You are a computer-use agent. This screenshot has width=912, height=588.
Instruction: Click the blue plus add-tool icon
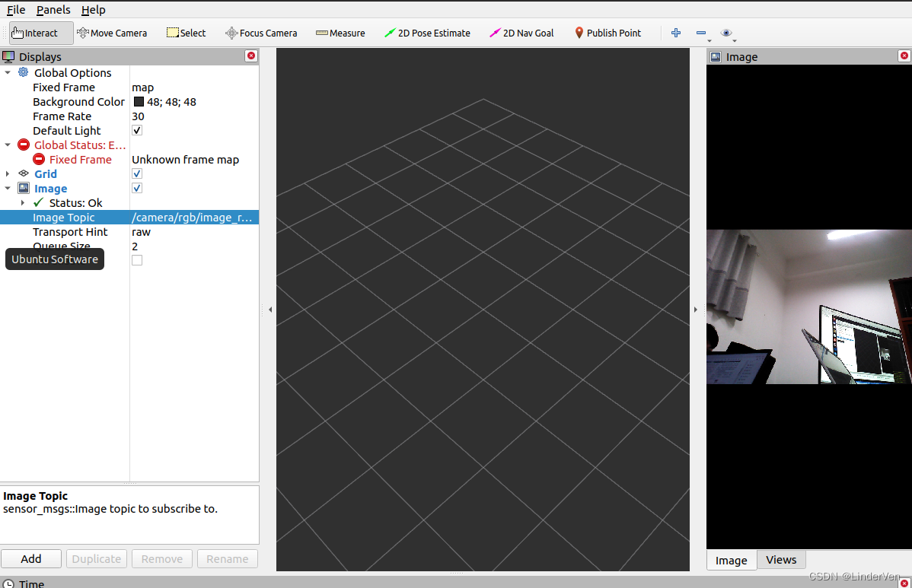click(x=676, y=33)
